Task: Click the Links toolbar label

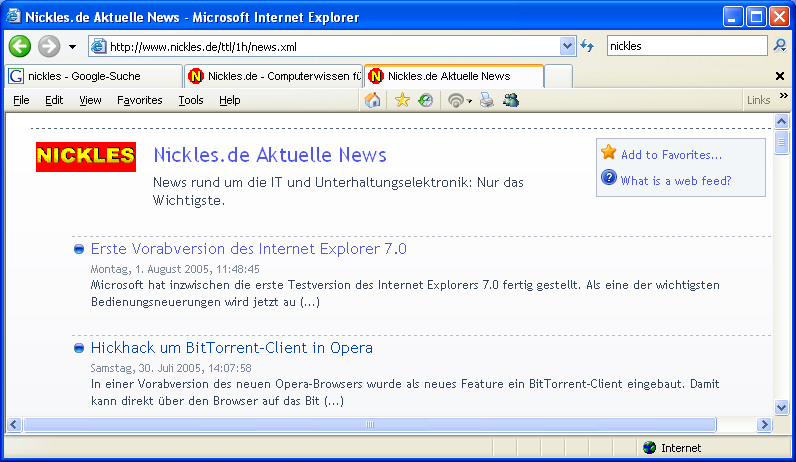Action: tap(758, 101)
